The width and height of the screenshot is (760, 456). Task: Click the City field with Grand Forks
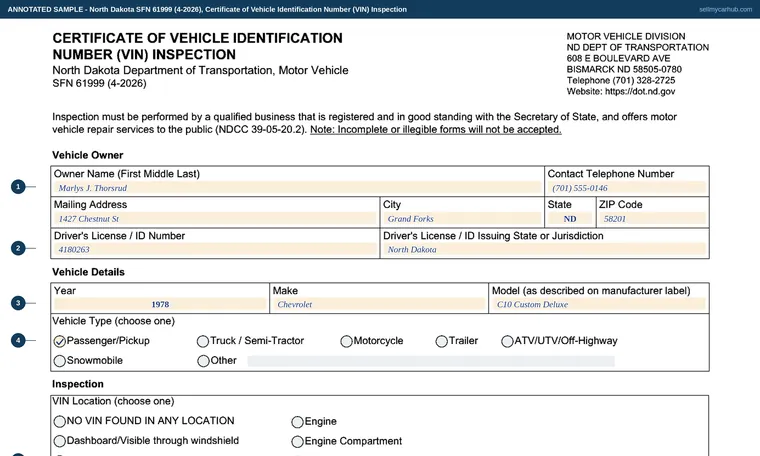tap(462, 219)
